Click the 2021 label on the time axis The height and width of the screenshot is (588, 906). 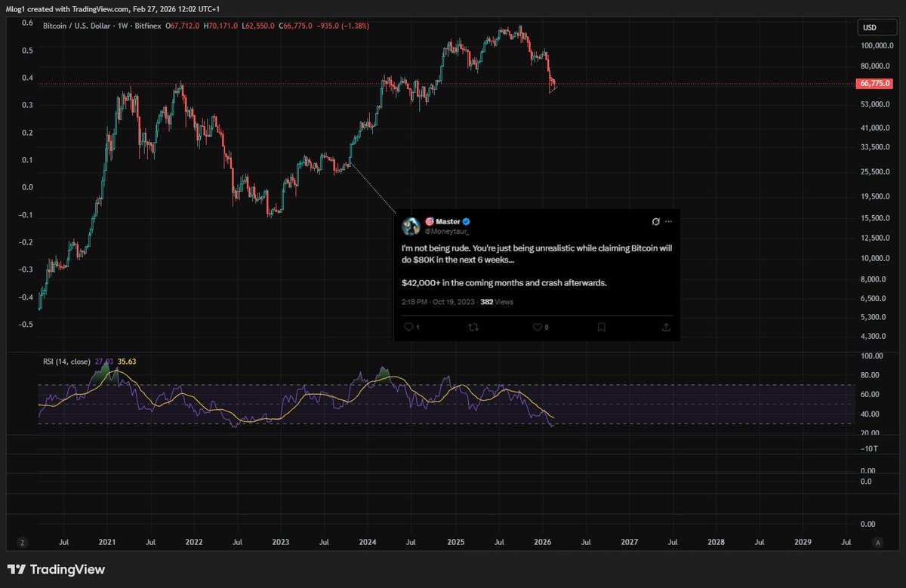[106, 542]
